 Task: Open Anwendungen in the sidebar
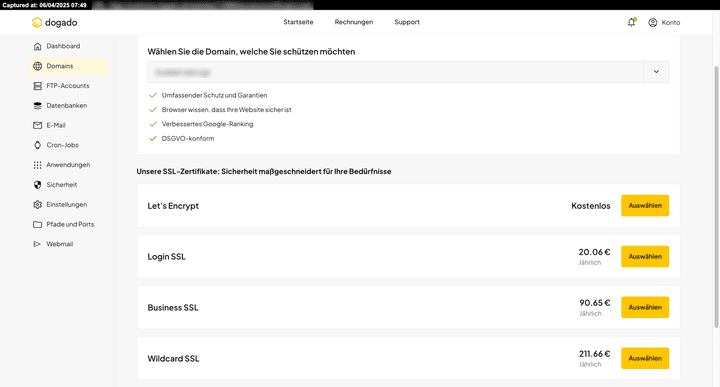click(68, 165)
